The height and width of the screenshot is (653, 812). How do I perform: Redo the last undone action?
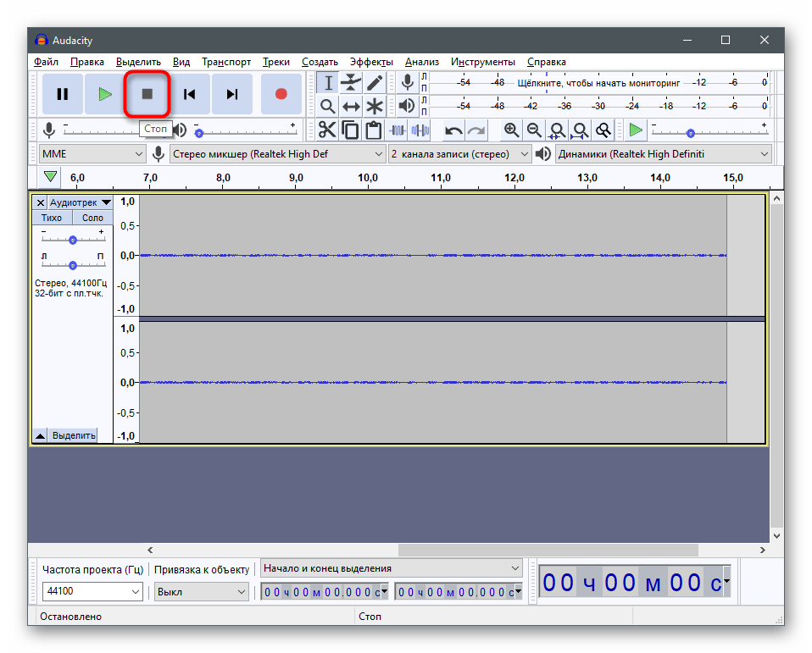(x=476, y=130)
